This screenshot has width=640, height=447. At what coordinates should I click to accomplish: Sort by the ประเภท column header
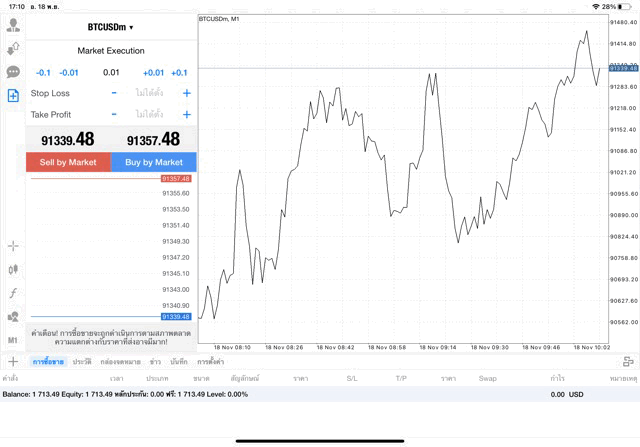(157, 378)
